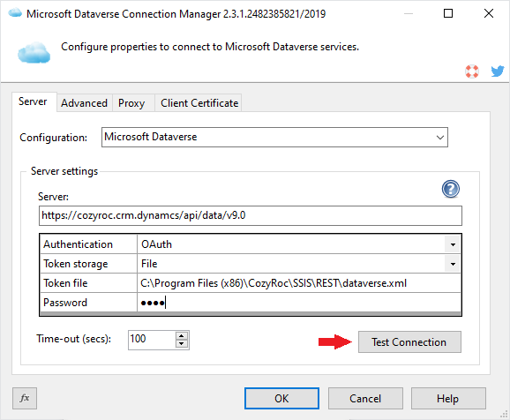Open the Authentication OAuth dropdown arrow
The width and height of the screenshot is (510, 420).
453,244
